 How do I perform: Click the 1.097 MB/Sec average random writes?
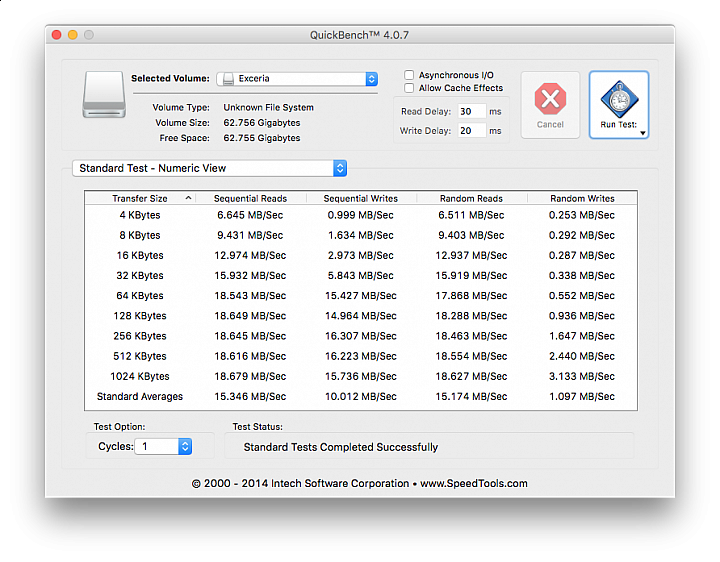pyautogui.click(x=582, y=397)
